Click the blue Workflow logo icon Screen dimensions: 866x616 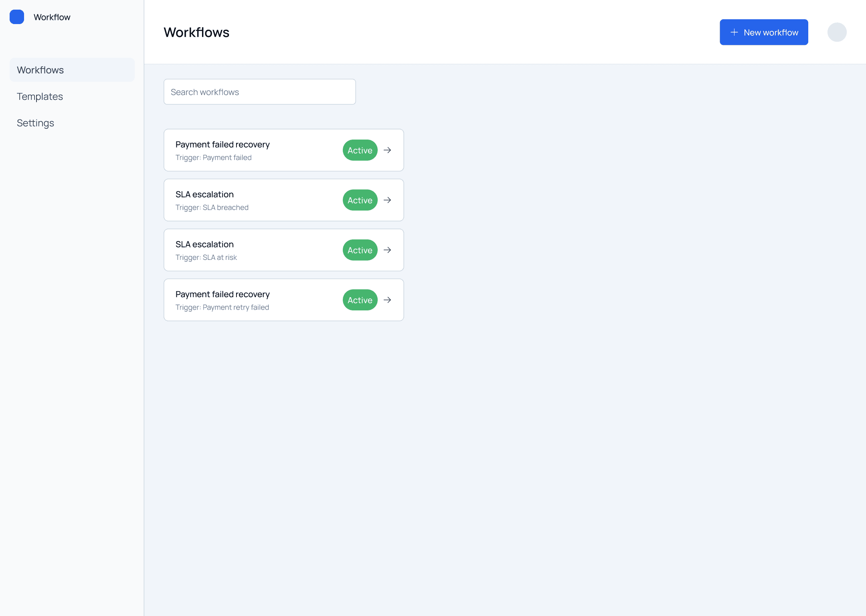tap(17, 17)
